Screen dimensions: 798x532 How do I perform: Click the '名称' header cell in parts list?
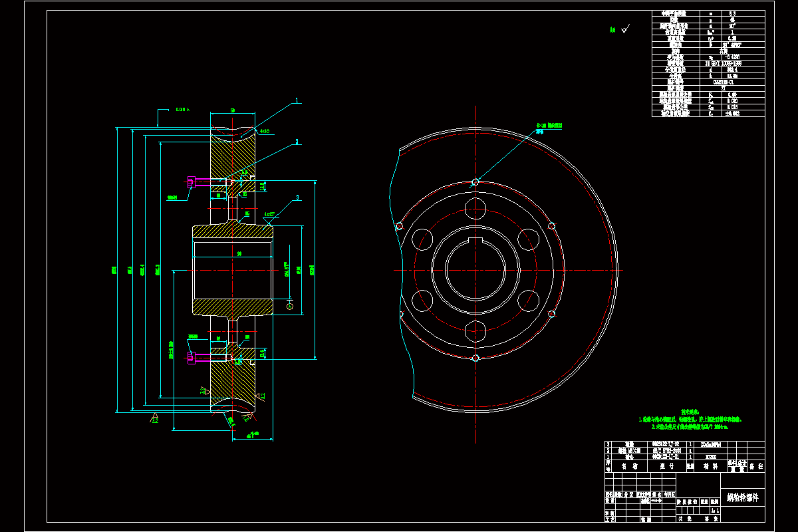click(x=629, y=467)
